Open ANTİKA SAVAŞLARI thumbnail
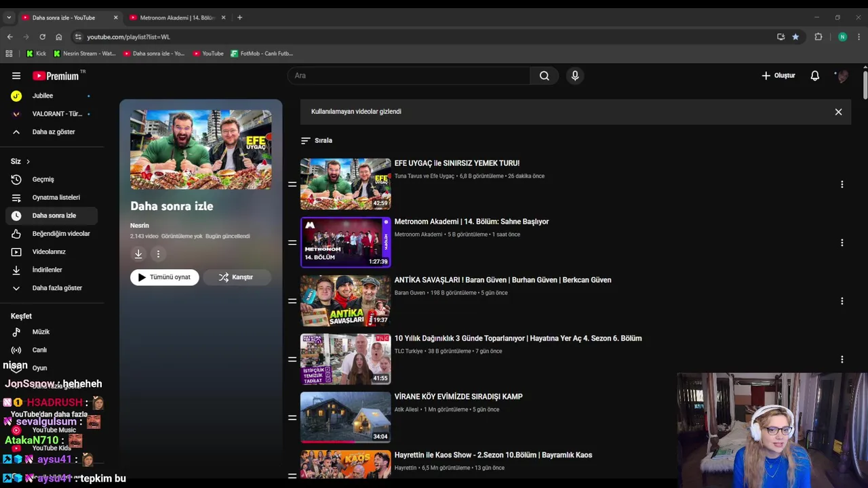The image size is (868, 488). 346,300
